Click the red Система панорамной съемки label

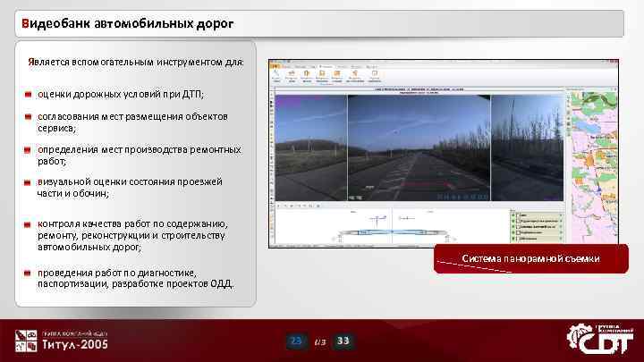530,258
